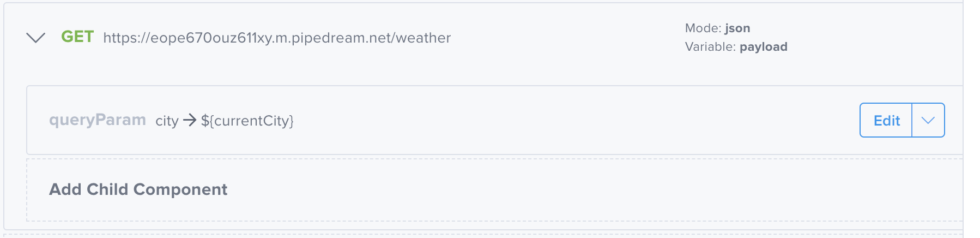The height and width of the screenshot is (238, 980).
Task: Click the Edit button for queryParam
Action: 886,120
